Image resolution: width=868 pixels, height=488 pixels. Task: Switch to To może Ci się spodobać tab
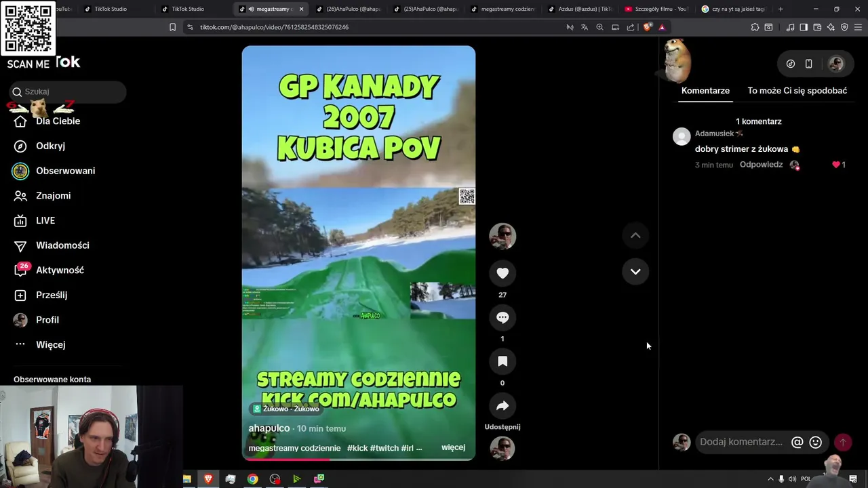pyautogui.click(x=797, y=90)
